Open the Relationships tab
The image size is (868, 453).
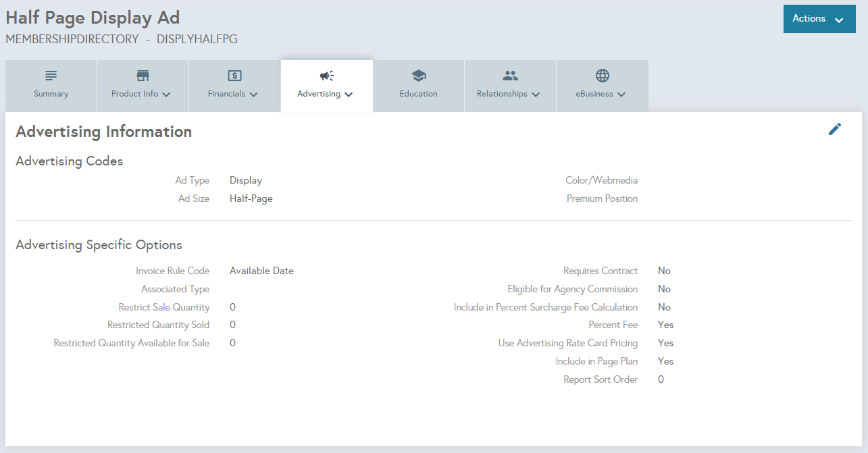510,86
